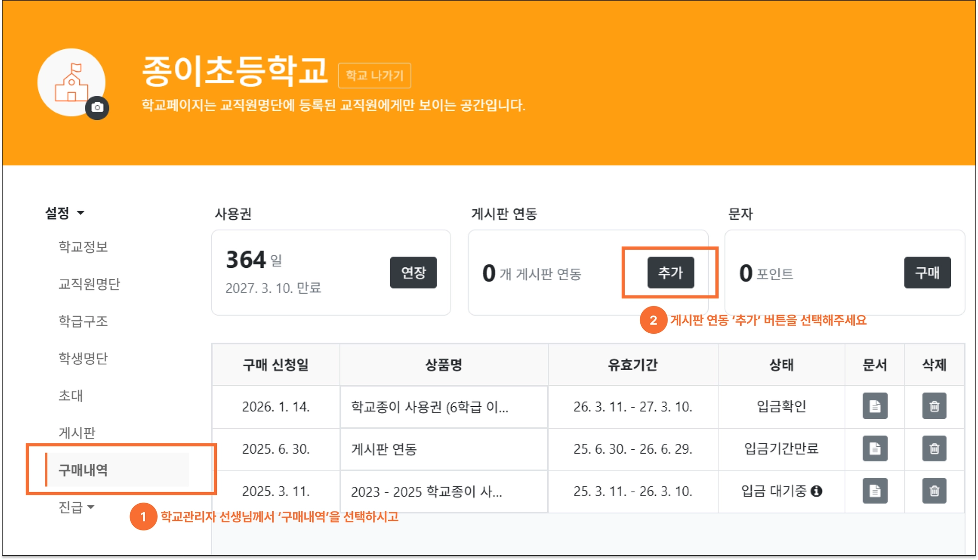This screenshot has height=560, width=978.
Task: Open document icon for 2026. 1. 14. purchase
Action: pyautogui.click(x=874, y=406)
